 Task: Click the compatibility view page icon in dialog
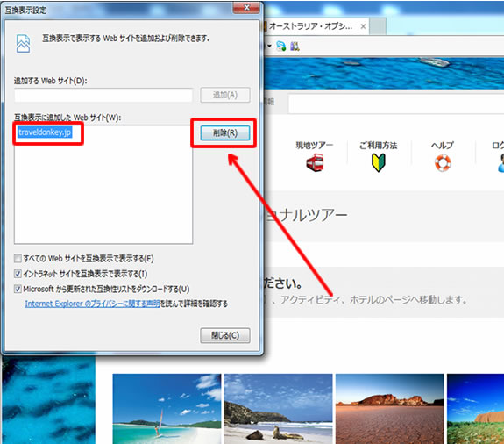pos(23,44)
